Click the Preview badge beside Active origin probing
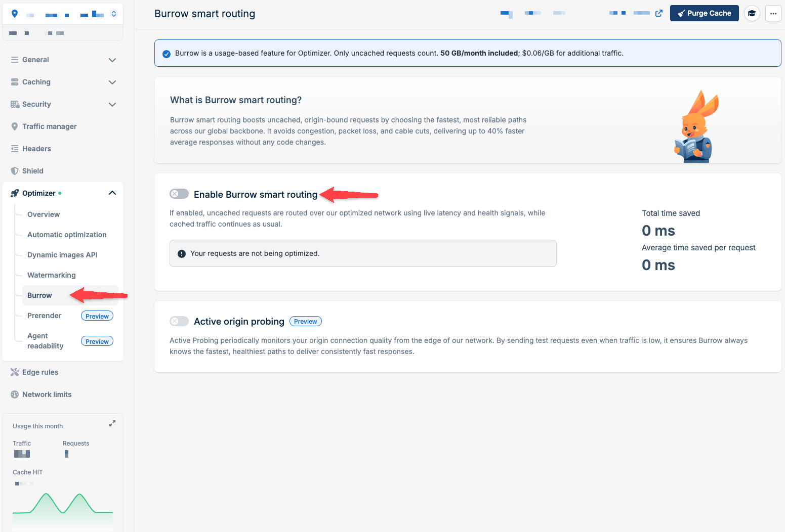The height and width of the screenshot is (532, 785). click(x=306, y=322)
